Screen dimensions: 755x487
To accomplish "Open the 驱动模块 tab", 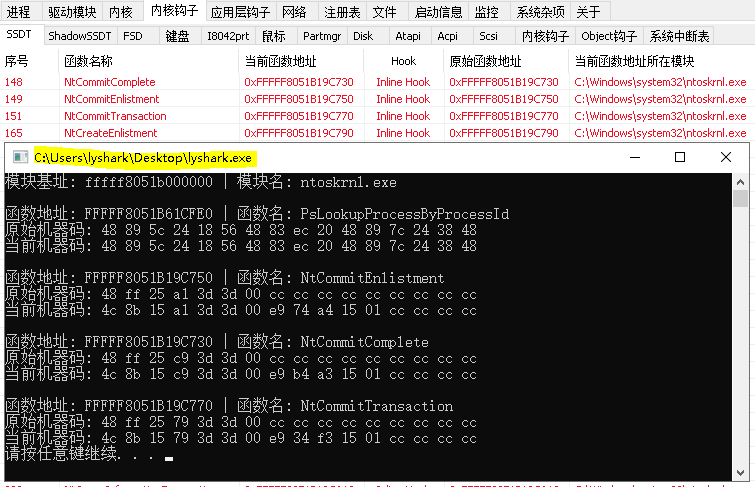I will (x=72, y=12).
